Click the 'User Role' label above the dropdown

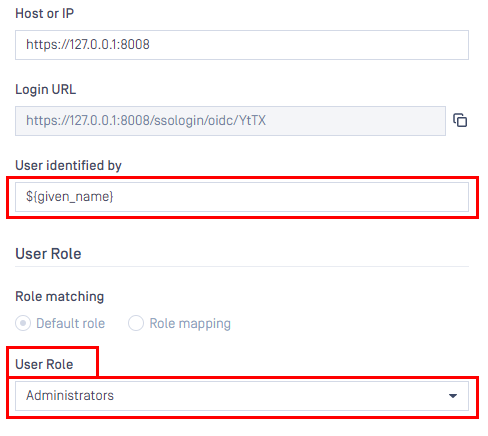tap(44, 364)
